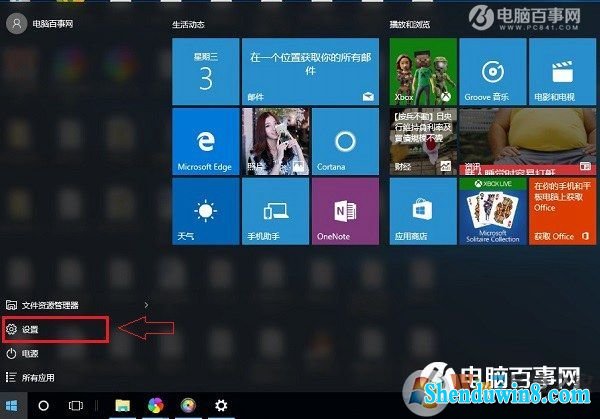The width and height of the screenshot is (600, 419).
Task: Open the first colorful pinwheel taskbar app
Action: point(155,405)
